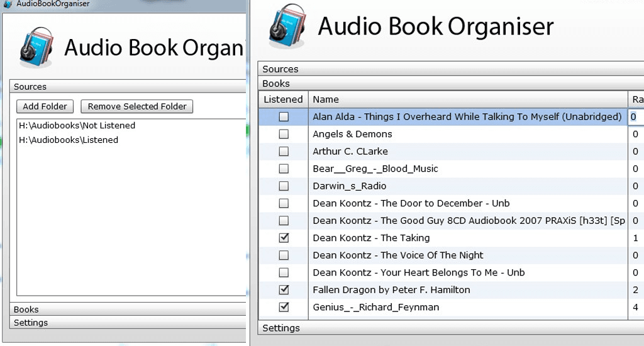Screen dimensions: 644x346
Task: Expand the Settings section in left window
Action: point(31,323)
